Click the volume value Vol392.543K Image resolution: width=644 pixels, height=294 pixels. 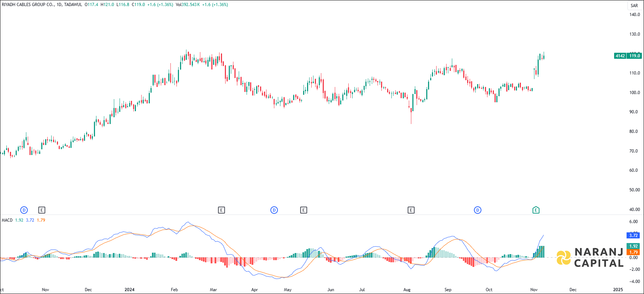188,5
